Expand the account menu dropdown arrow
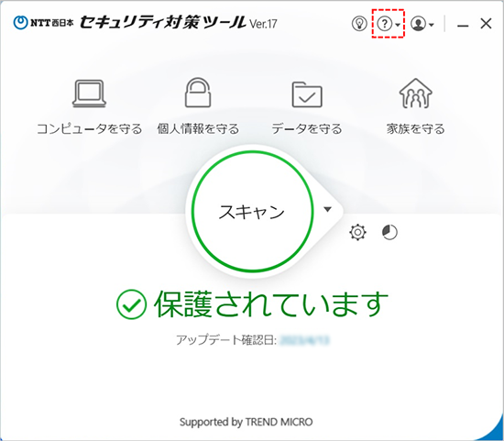 [432, 25]
